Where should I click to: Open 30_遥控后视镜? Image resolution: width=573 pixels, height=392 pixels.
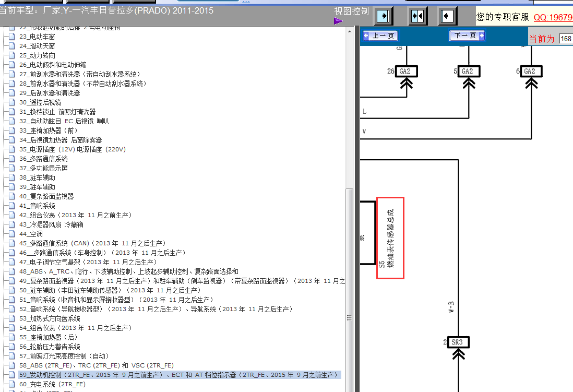click(x=40, y=102)
